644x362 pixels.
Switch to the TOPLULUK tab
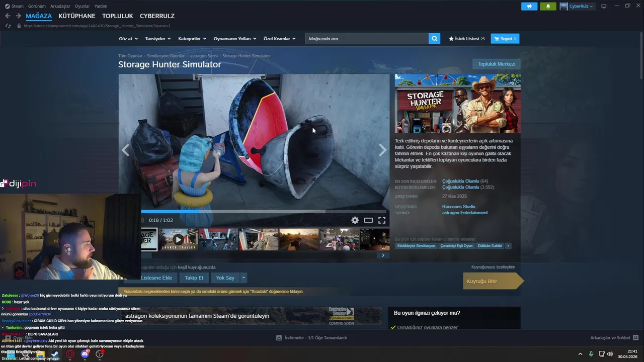point(118,16)
